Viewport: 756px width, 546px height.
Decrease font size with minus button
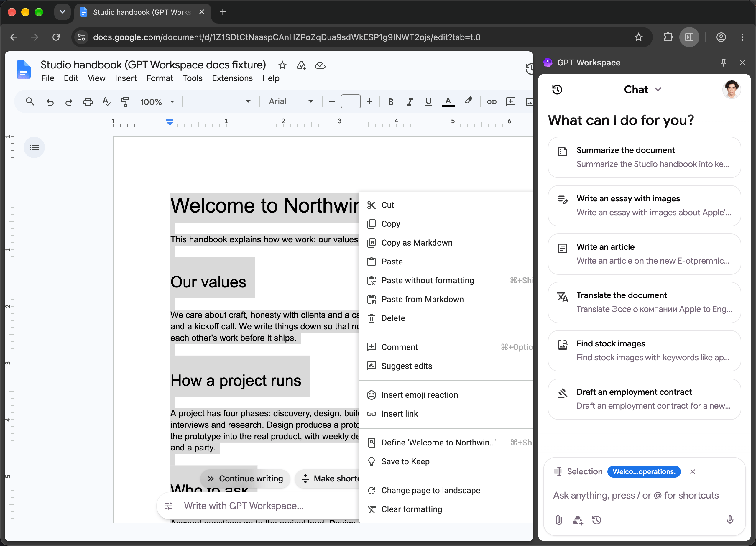(331, 101)
